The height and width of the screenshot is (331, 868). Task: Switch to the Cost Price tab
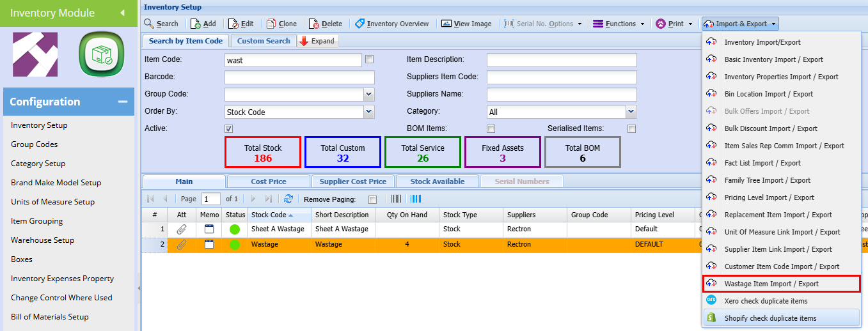coord(268,181)
